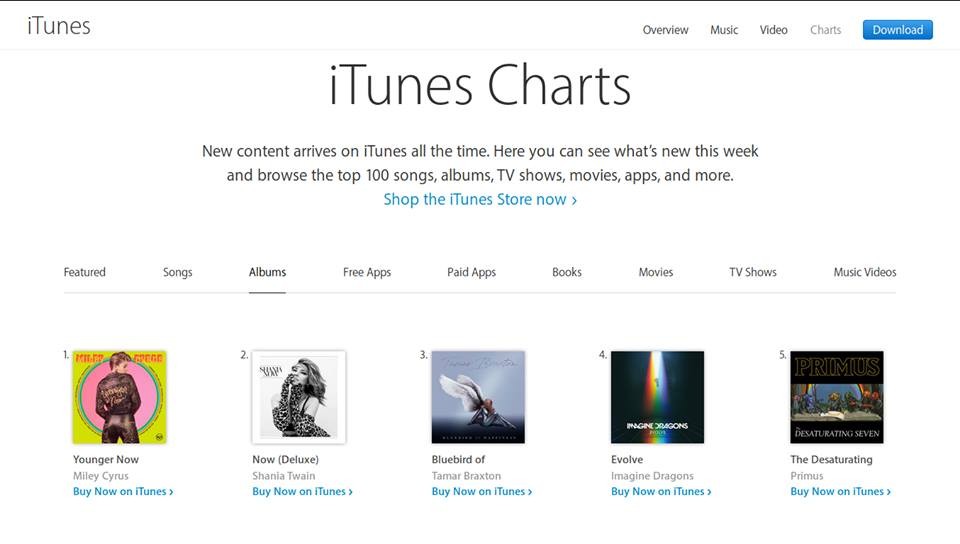Open Shania Twain's Now (Deluxe) album artwork
This screenshot has width=960, height=544.
[299, 397]
